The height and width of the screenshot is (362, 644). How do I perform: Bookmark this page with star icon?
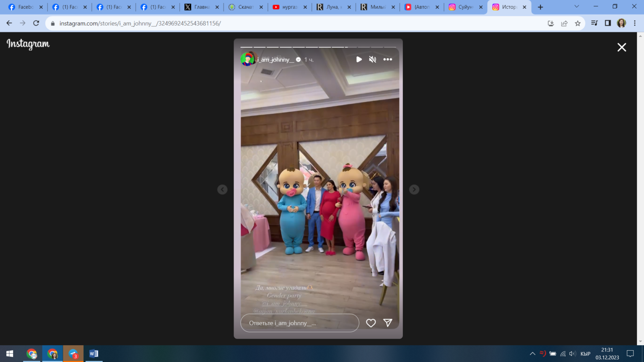click(x=578, y=23)
